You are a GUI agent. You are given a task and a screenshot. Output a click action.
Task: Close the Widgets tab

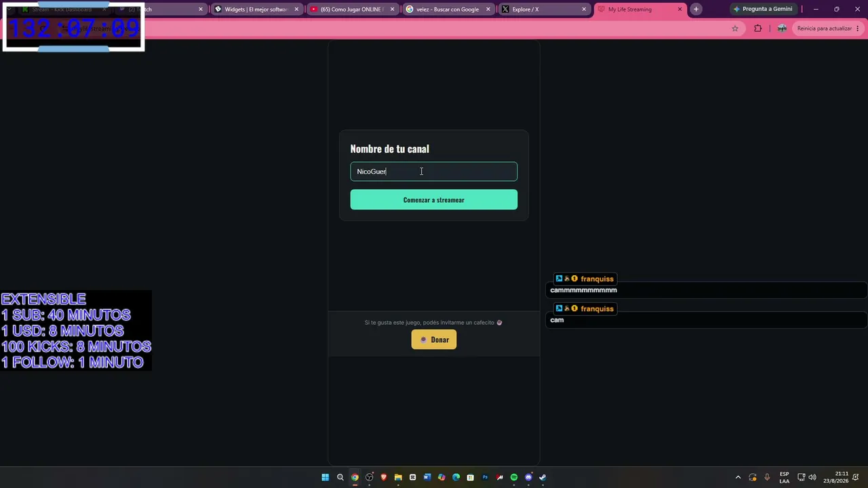point(296,9)
